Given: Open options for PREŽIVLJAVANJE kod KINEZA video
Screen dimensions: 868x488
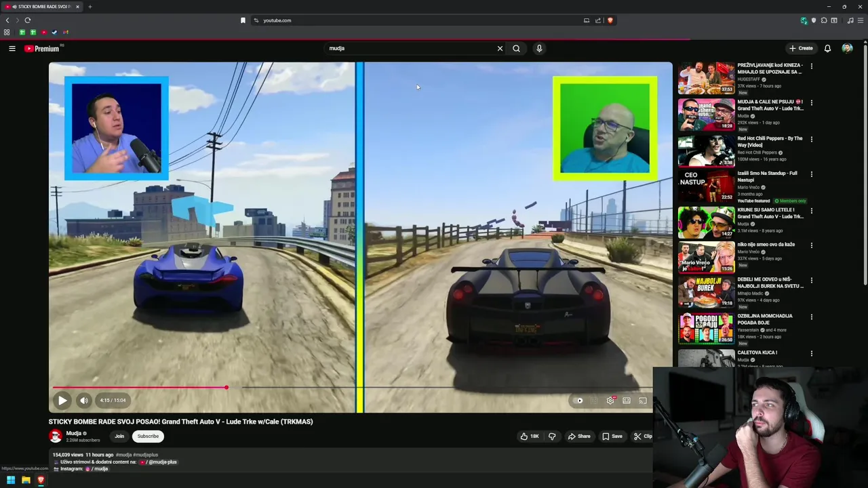Looking at the screenshot, I should tap(811, 66).
